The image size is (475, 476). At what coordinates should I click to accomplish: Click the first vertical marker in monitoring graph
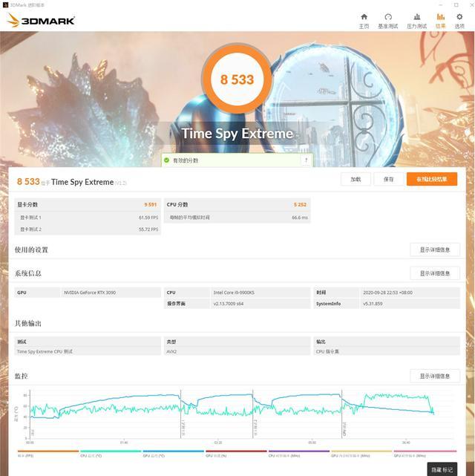(181, 414)
